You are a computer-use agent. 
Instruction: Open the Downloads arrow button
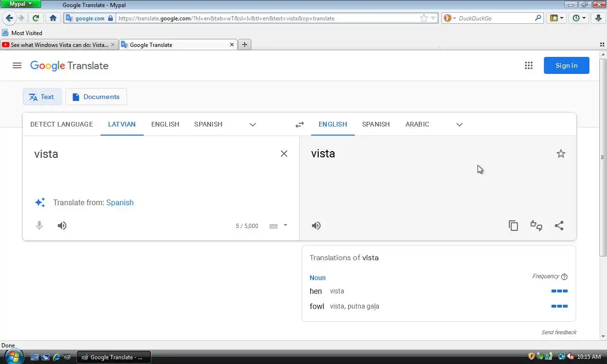(x=598, y=18)
